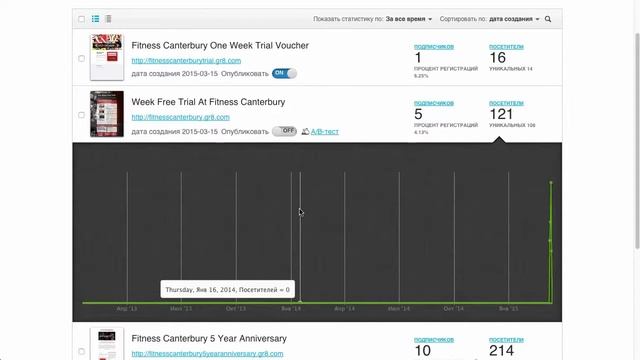Select the Week Free Trial row checkbox
The width and height of the screenshot is (640, 360).
82,115
